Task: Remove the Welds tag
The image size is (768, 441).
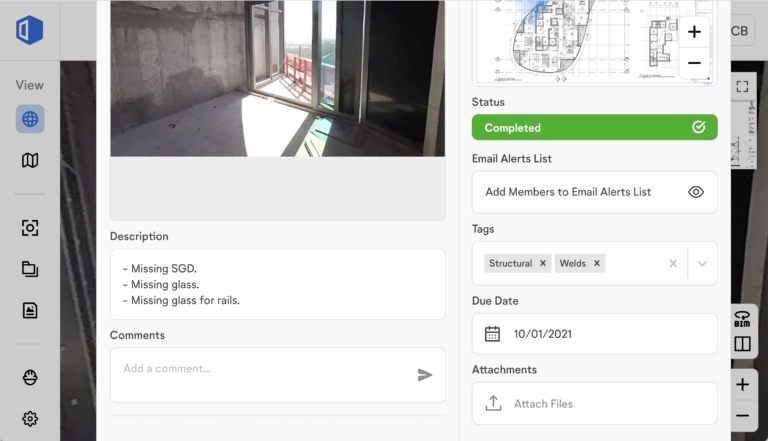Action: (x=597, y=264)
